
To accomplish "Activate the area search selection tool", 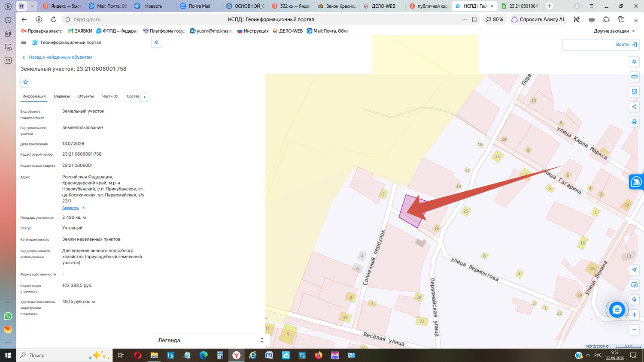I will (634, 92).
